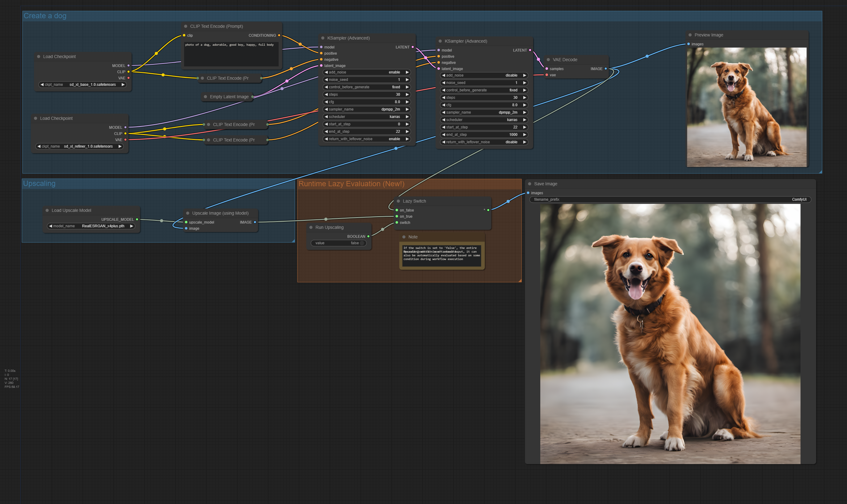Click the end_at_step value slider on first KSampler
This screenshot has height=504, width=847.
coord(366,132)
